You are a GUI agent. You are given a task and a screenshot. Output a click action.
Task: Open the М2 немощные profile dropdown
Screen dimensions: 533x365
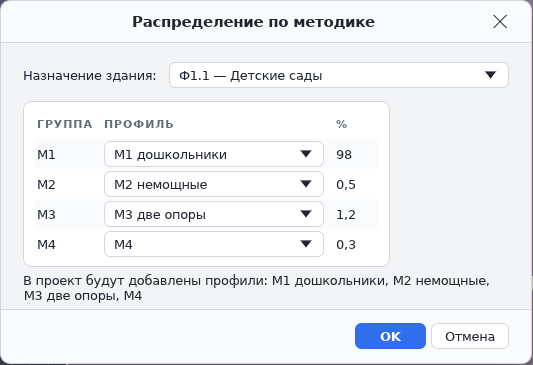pyautogui.click(x=214, y=184)
